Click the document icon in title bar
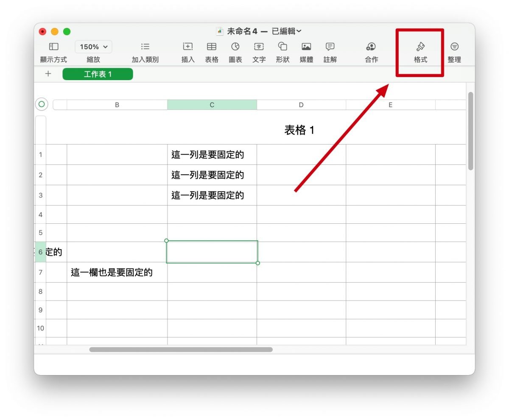This screenshot has width=509, height=420. [220, 31]
